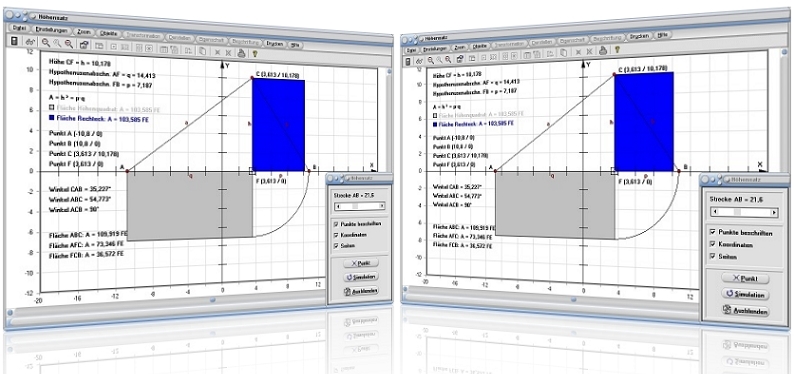Screen dimensions: 794x374
Task: Click calculator icon in left window toolbar
Action: click(x=14, y=42)
